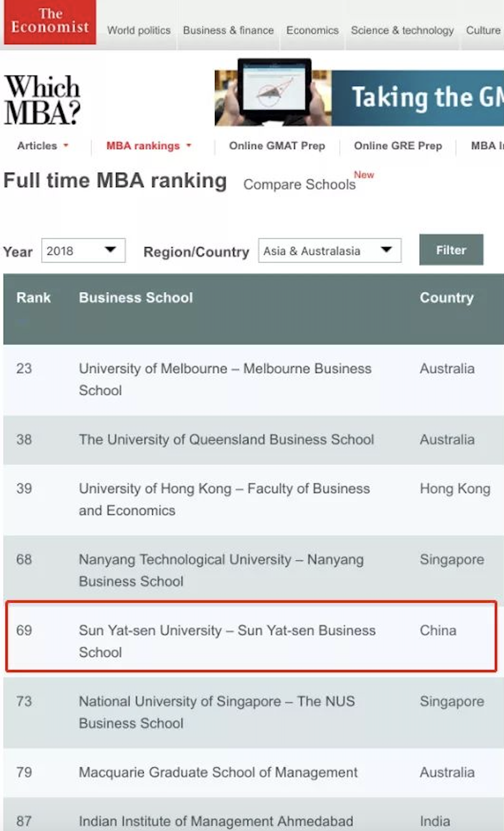This screenshot has height=831, width=504.
Task: Open Sun Yat-sen Business School entry
Action: (227, 641)
